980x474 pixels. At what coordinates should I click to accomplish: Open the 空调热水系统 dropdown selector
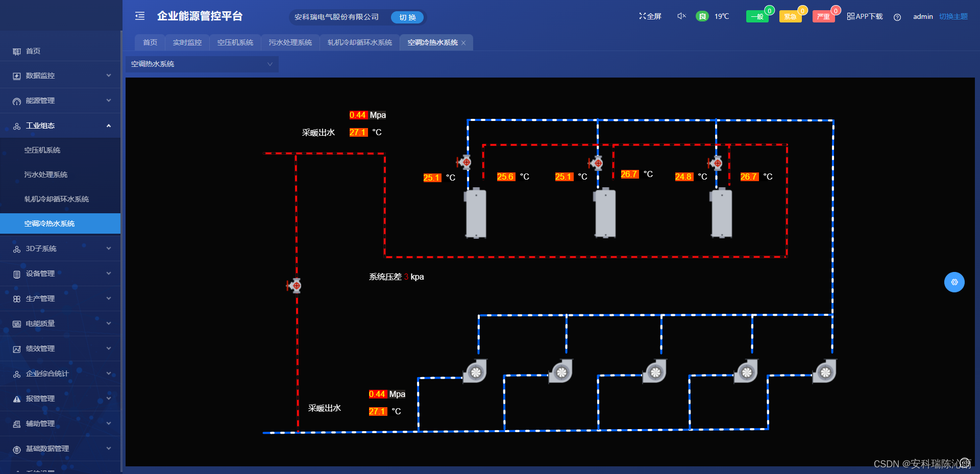point(202,64)
